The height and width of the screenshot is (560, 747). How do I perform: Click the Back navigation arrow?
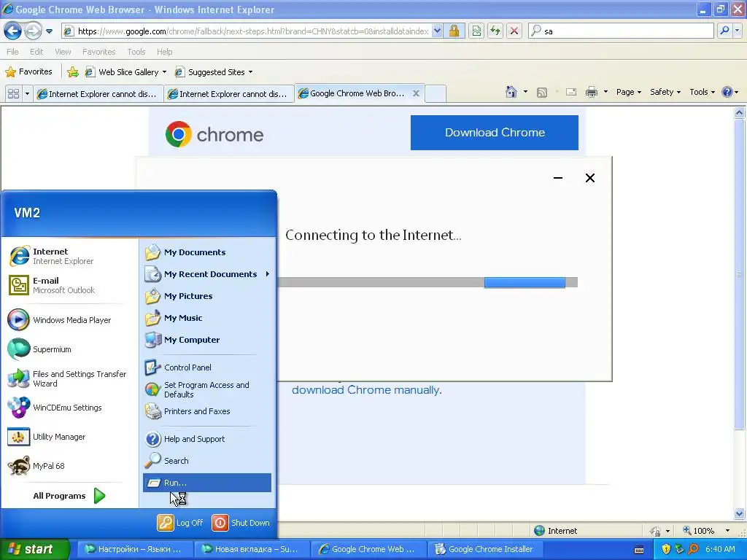coord(13,31)
